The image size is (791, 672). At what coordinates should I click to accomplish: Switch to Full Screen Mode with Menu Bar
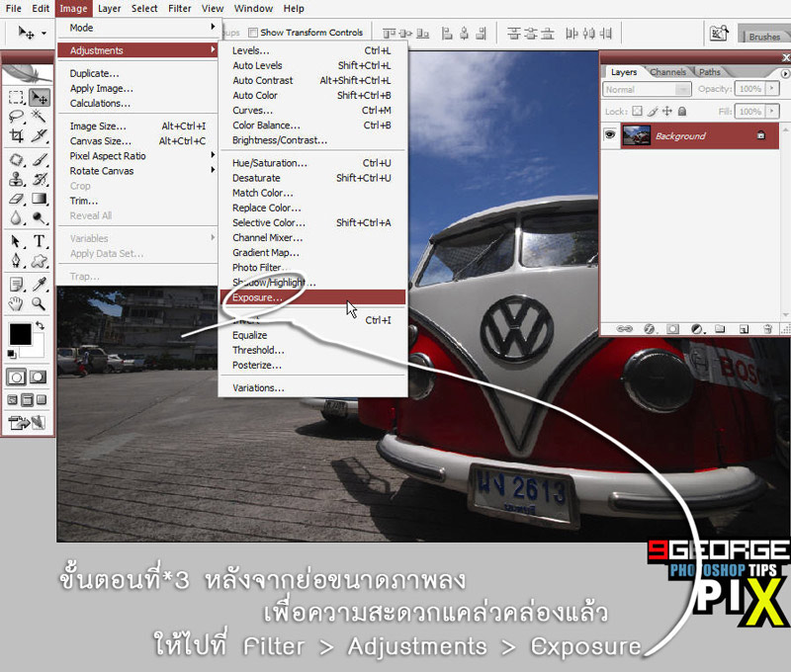point(28,400)
